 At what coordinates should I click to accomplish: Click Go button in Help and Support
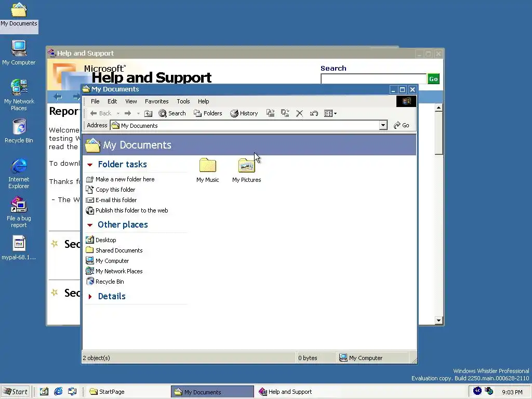pos(433,79)
